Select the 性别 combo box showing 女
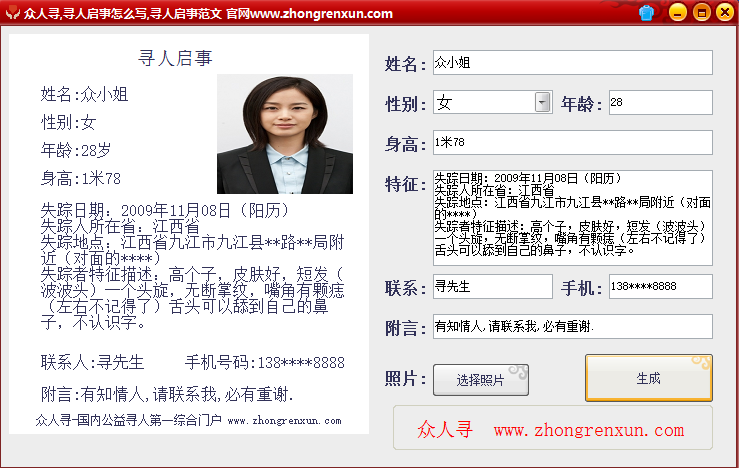The width and height of the screenshot is (739, 468). click(x=493, y=102)
